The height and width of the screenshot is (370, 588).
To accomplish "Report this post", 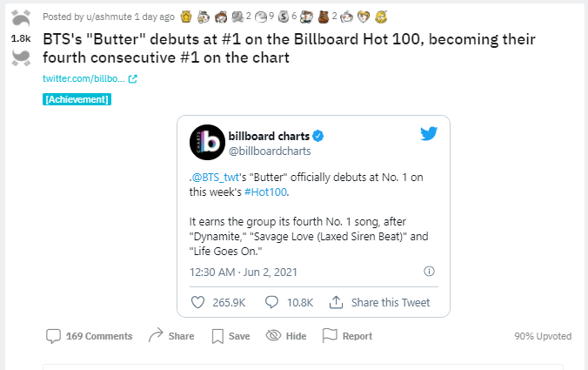I will pos(347,336).
